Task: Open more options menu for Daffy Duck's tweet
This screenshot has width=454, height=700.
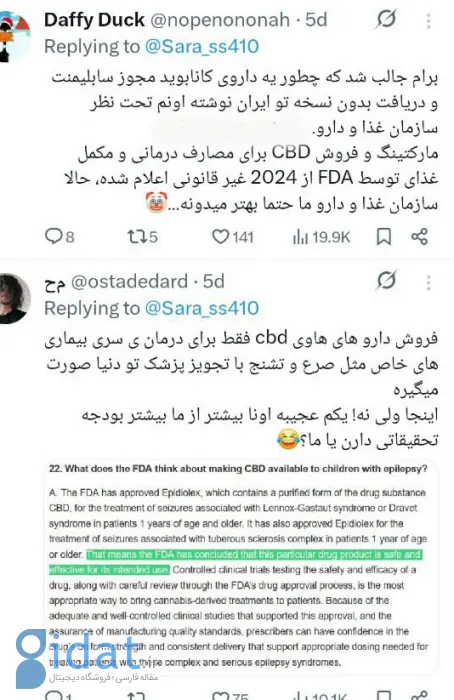Action: coord(429,21)
